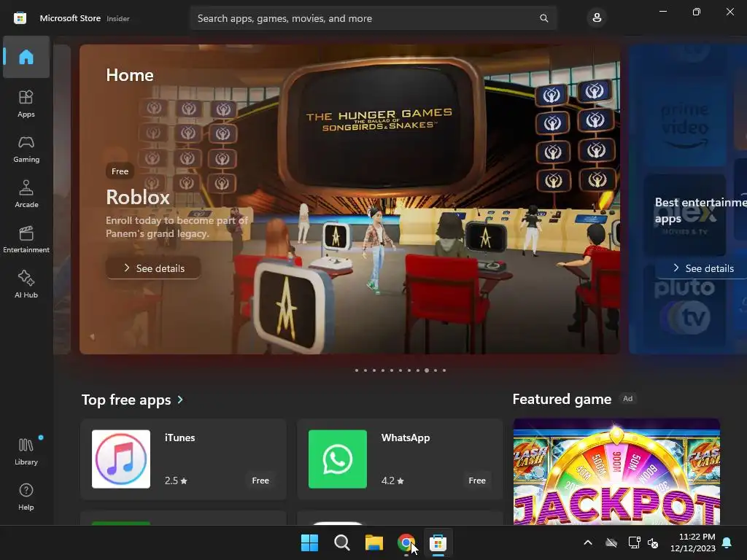Open the notification bell icon
The width and height of the screenshot is (747, 560).
pos(727,542)
